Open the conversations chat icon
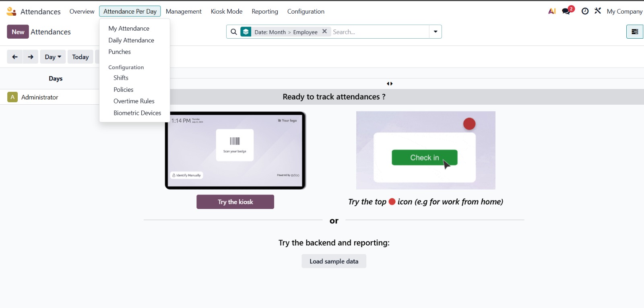Image resolution: width=644 pixels, height=308 pixels. pos(567,11)
